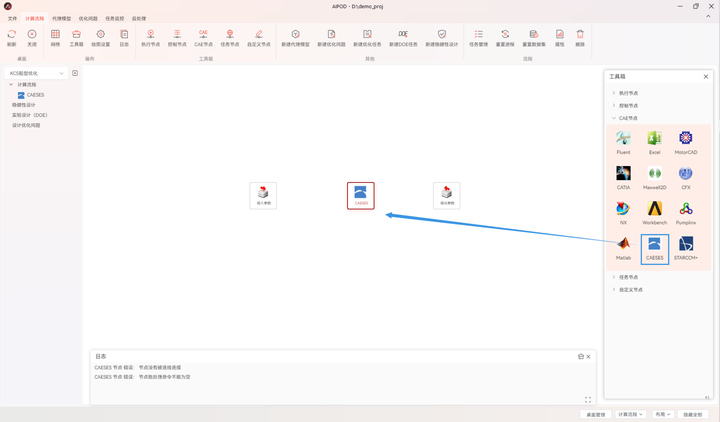Click 新建稳健性设计 robust design icon

coord(442,34)
